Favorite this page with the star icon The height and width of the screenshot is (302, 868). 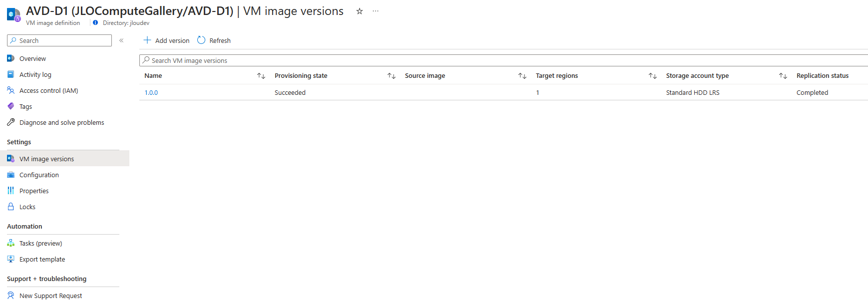[x=359, y=11]
